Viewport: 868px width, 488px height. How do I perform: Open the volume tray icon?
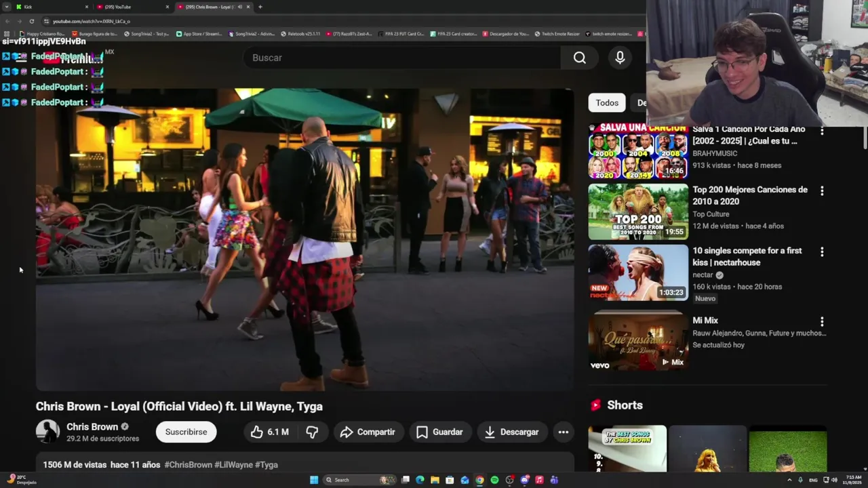pyautogui.click(x=834, y=480)
